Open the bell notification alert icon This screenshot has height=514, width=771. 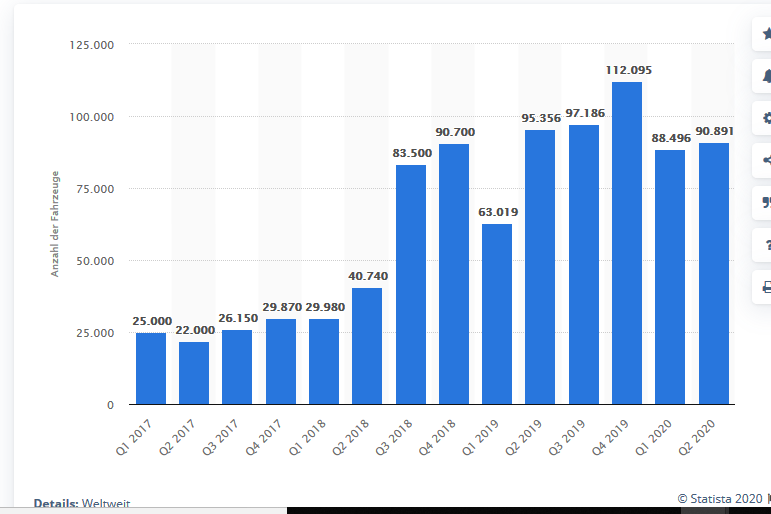pos(766,76)
